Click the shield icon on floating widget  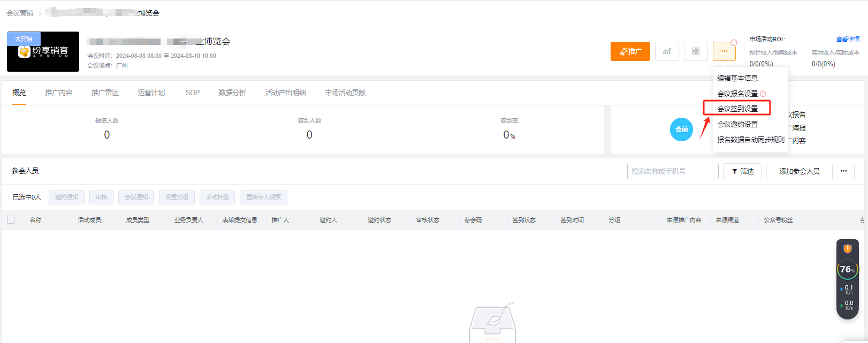848,248
